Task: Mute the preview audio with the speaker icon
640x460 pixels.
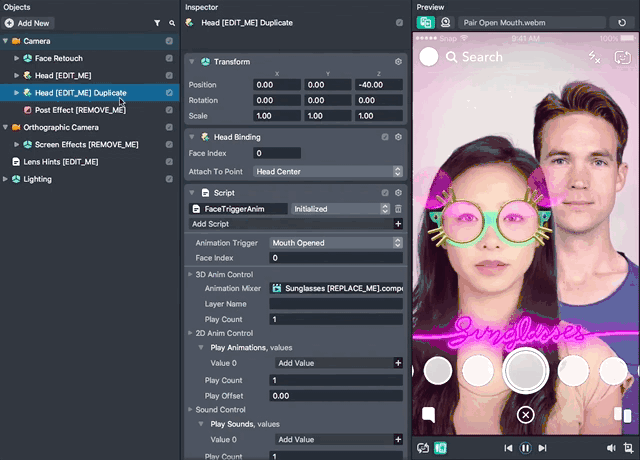Action: click(x=611, y=448)
